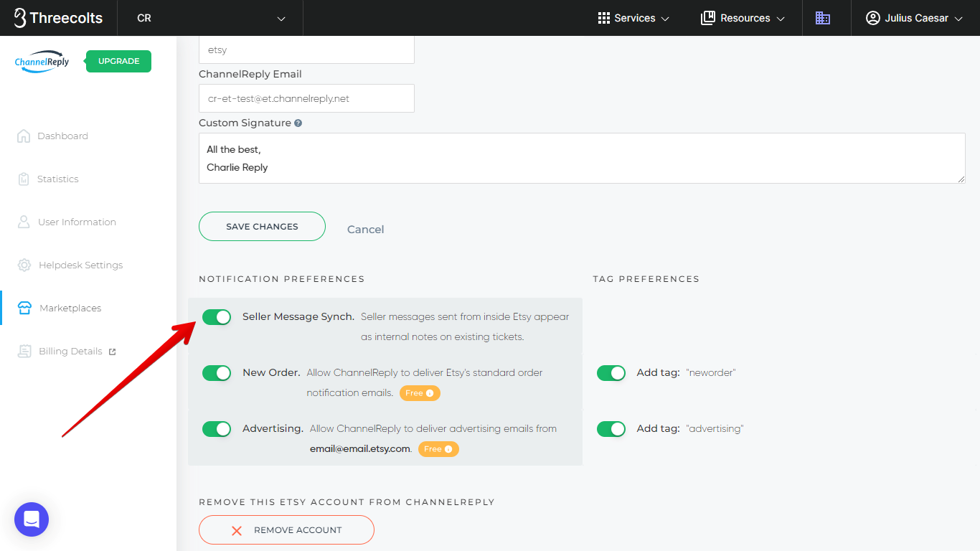Click the ChannelReply Email input field

306,98
